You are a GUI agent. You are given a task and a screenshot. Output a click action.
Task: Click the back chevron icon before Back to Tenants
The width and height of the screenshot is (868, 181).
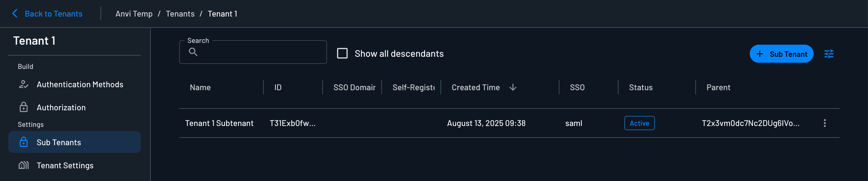coord(14,14)
